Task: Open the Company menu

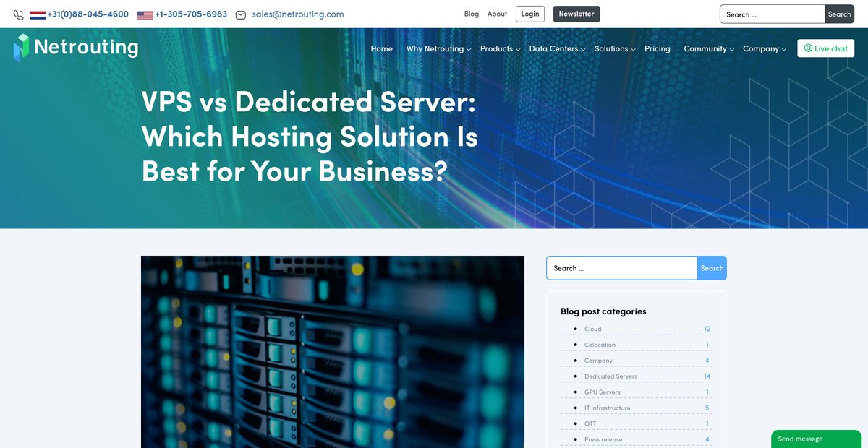Action: coord(761,48)
